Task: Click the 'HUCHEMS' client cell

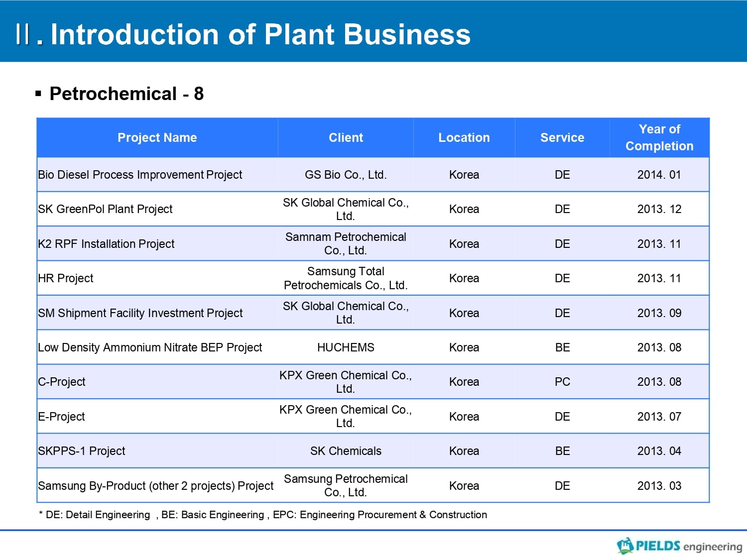Action: pyautogui.click(x=346, y=347)
